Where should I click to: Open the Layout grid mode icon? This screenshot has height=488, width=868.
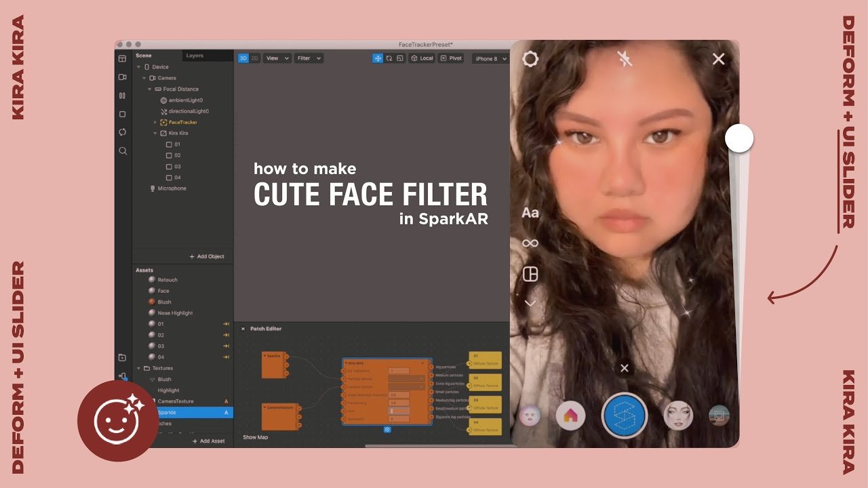pos(530,274)
